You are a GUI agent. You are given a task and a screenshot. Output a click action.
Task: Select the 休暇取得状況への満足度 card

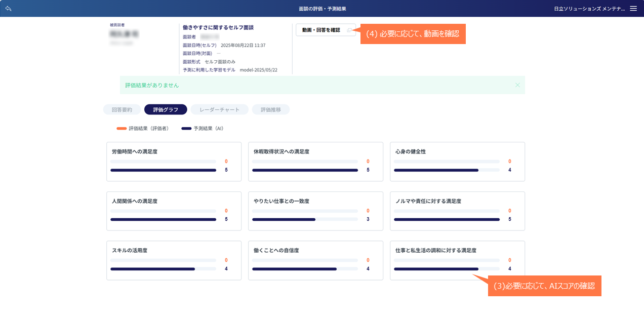[x=315, y=161]
